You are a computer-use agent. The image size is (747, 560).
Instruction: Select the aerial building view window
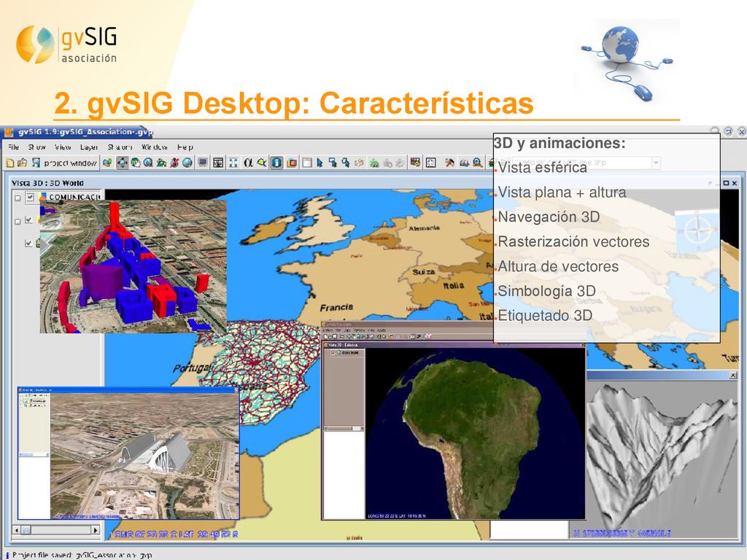[128, 454]
